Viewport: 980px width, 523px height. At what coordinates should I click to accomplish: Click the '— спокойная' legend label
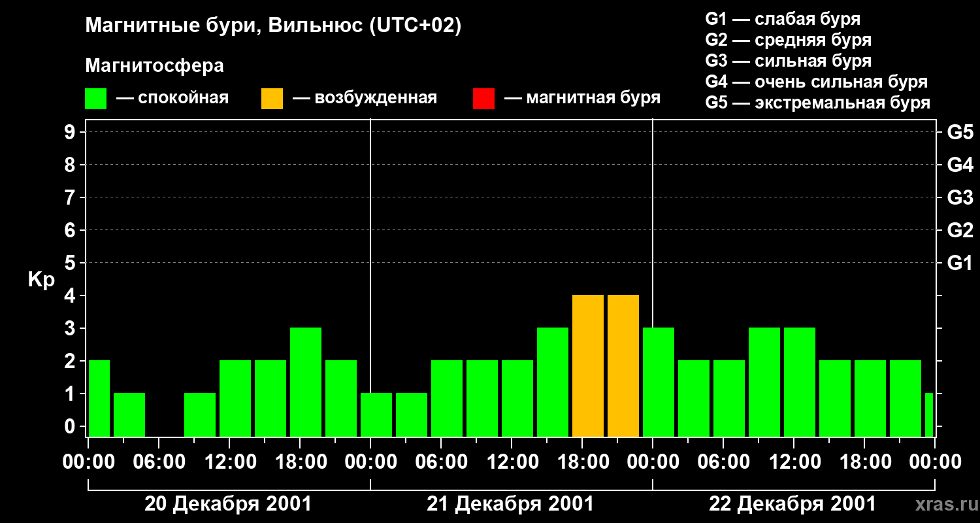click(172, 98)
